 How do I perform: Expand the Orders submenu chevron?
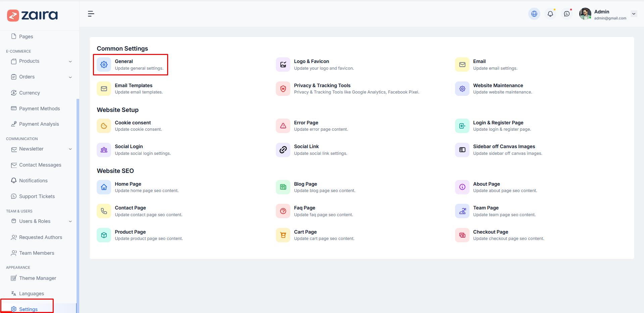(70, 77)
